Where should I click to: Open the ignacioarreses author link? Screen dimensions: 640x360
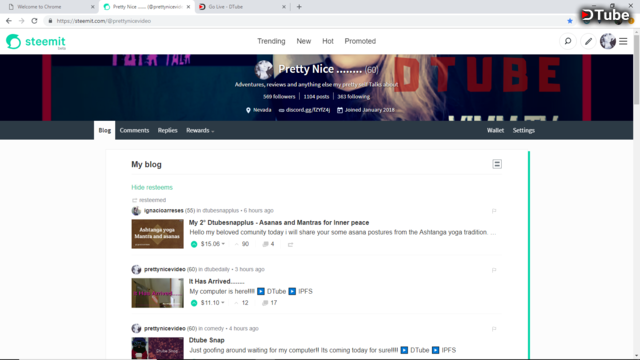point(164,211)
